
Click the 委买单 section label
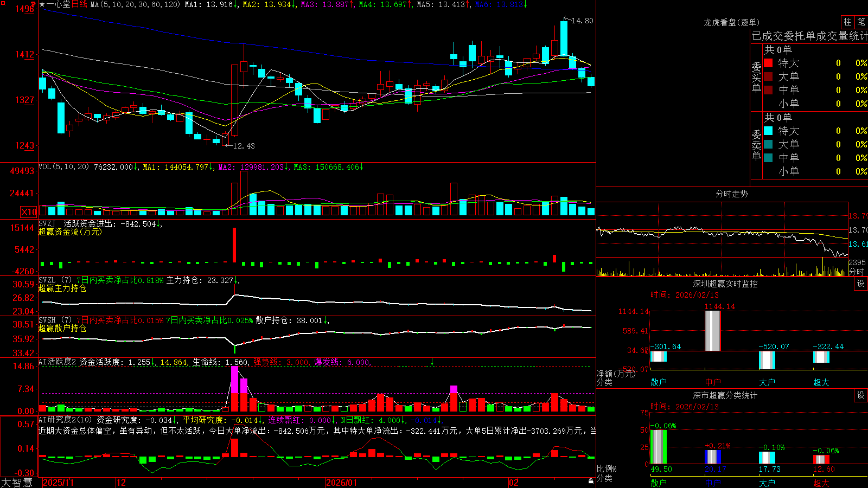coord(756,78)
